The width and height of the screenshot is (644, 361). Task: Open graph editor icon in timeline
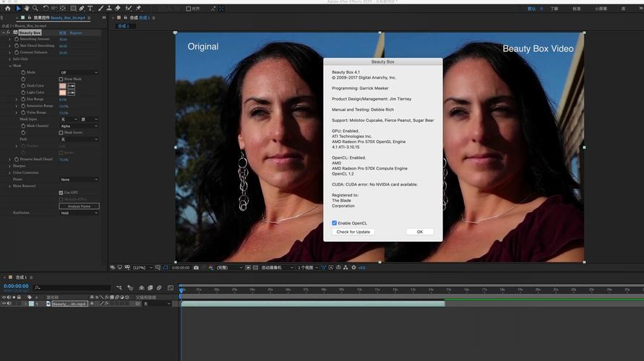point(171,288)
